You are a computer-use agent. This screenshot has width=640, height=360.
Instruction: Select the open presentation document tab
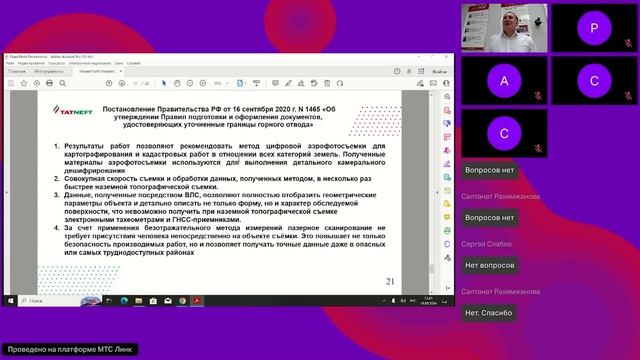[98, 71]
